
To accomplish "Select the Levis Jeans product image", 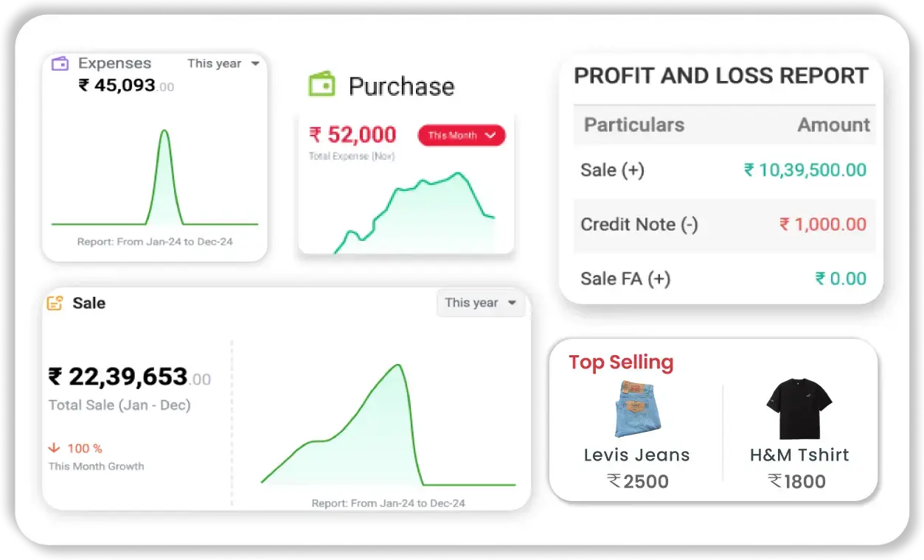I will [636, 408].
